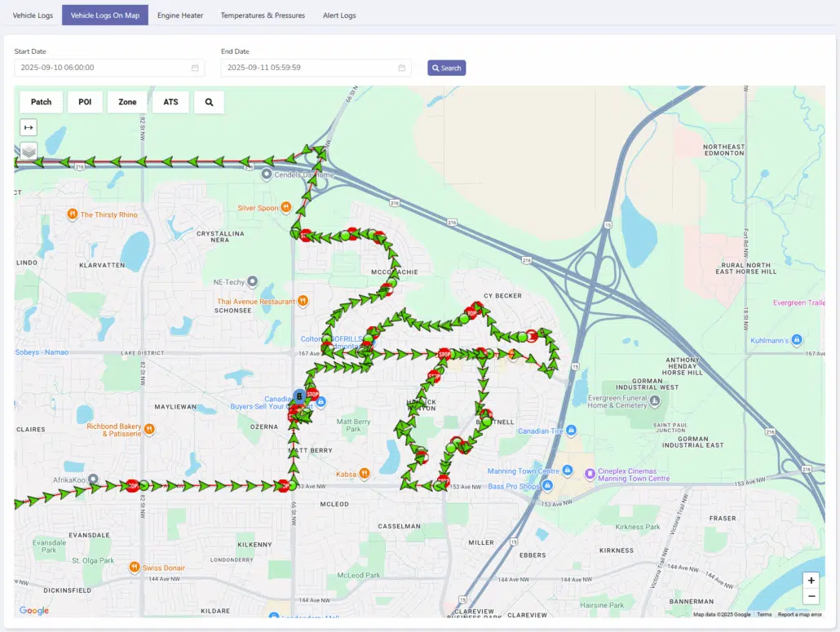The image size is (840, 632).
Task: Open Start Date calendar picker icon
Action: click(x=195, y=68)
